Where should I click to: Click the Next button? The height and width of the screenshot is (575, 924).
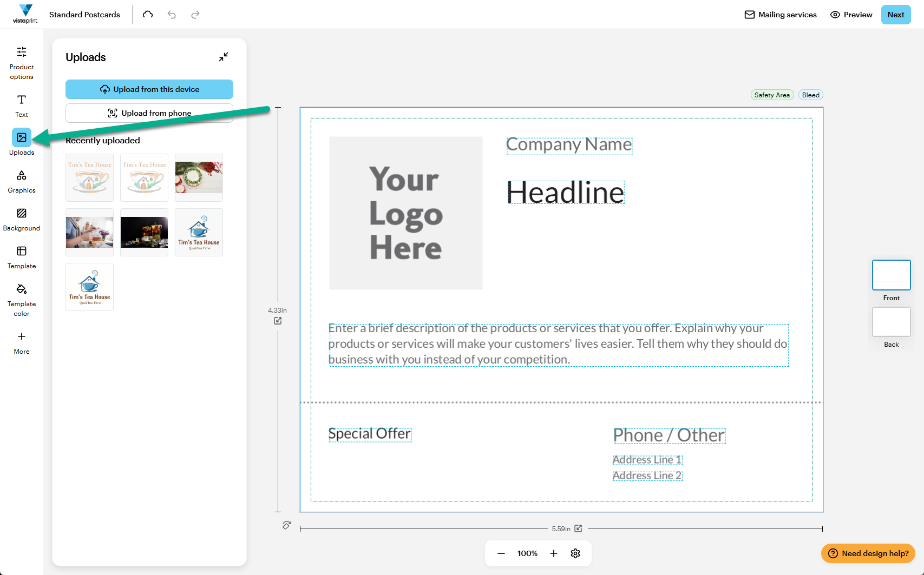[896, 15]
